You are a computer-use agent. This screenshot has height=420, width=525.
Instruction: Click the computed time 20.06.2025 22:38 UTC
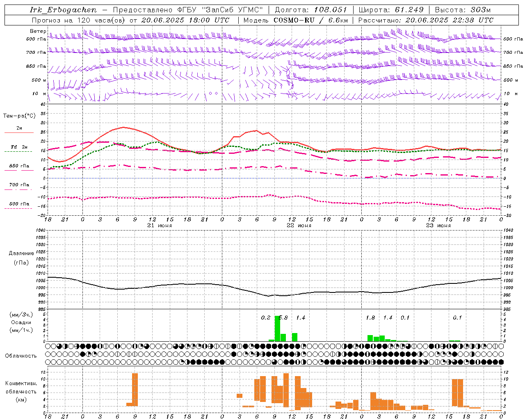click(449, 20)
